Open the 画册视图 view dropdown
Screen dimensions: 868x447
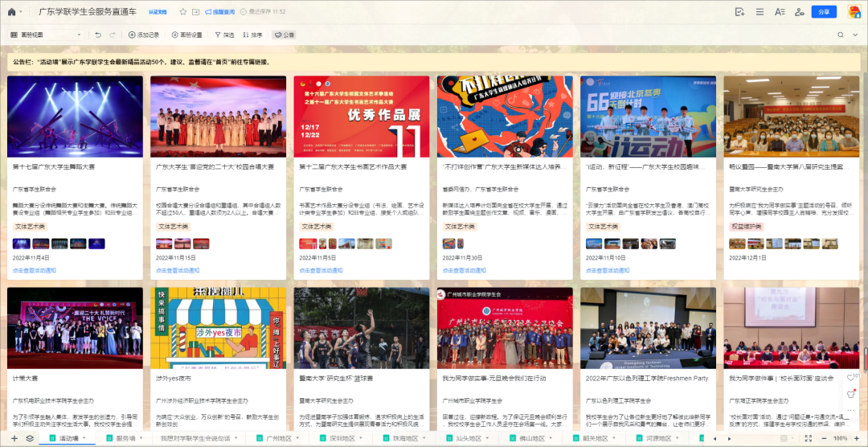pyautogui.click(x=46, y=35)
